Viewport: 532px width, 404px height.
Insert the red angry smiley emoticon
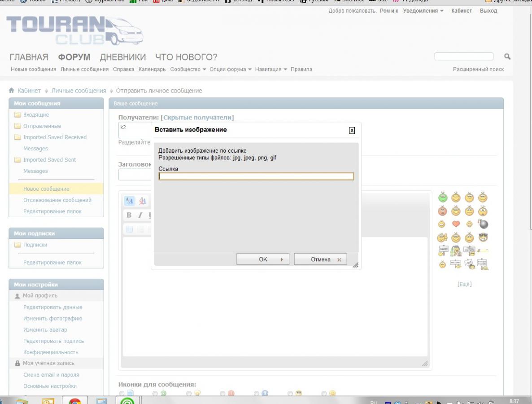click(x=442, y=211)
